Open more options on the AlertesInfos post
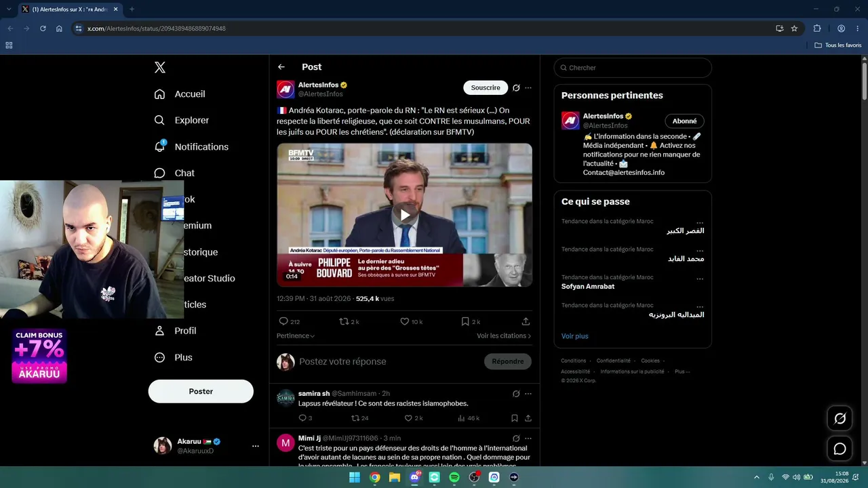The image size is (868, 488). pyautogui.click(x=528, y=87)
